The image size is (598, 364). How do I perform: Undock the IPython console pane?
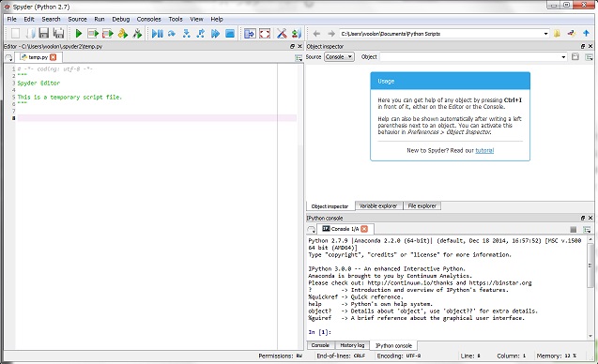point(583,218)
